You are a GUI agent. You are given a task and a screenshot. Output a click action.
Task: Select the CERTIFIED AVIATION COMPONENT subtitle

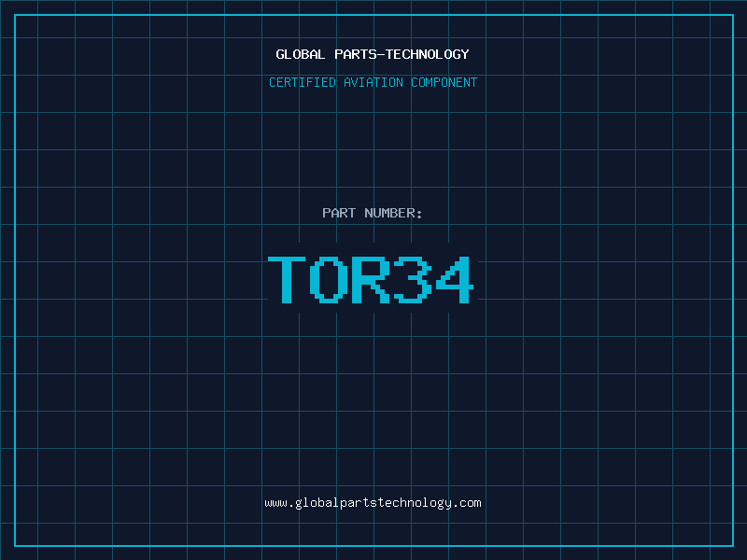click(373, 82)
